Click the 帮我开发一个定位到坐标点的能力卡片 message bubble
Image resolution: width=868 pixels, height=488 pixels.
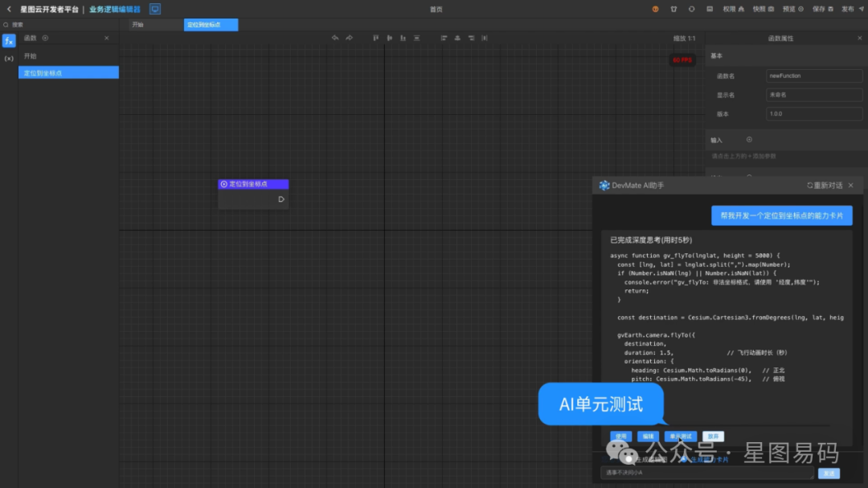tap(782, 215)
